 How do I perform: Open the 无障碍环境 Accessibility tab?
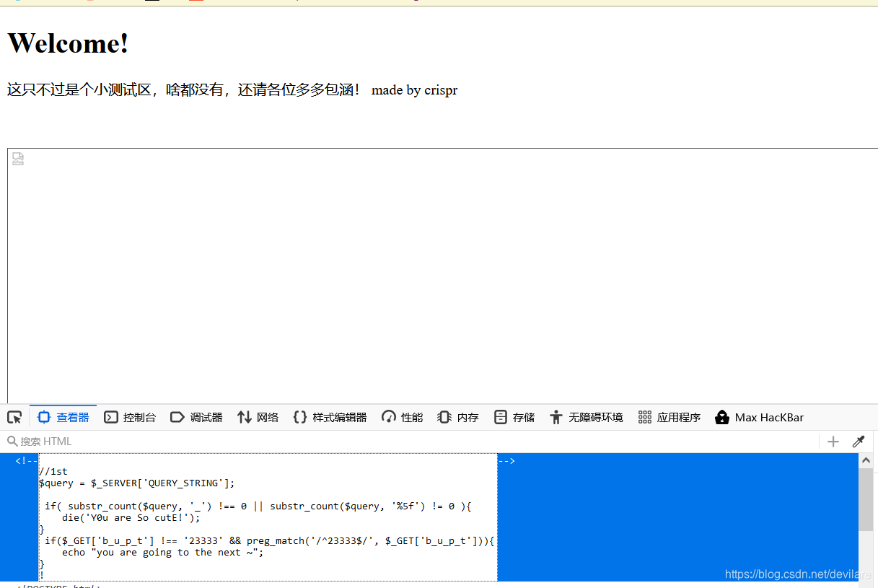click(586, 417)
